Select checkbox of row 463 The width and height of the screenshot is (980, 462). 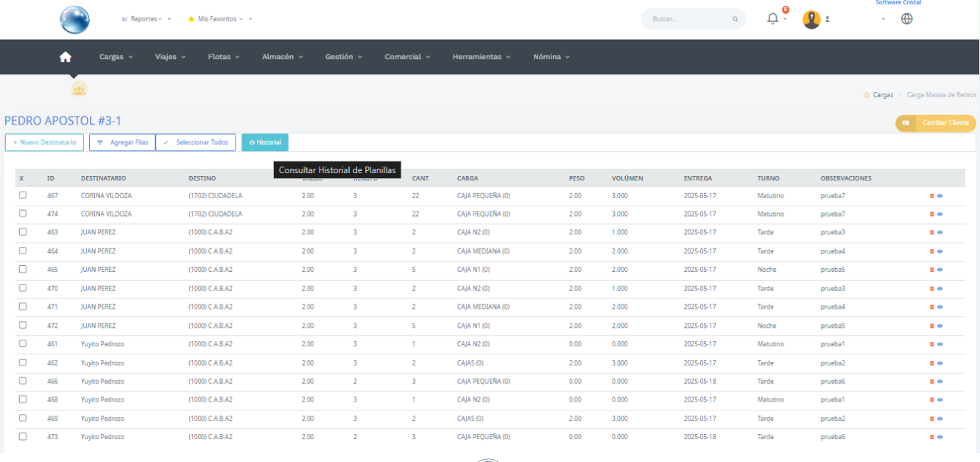coord(23,232)
